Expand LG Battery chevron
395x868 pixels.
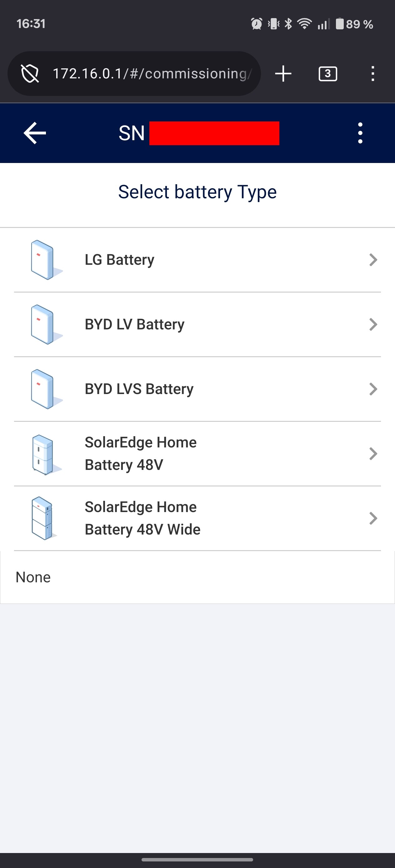click(x=373, y=260)
